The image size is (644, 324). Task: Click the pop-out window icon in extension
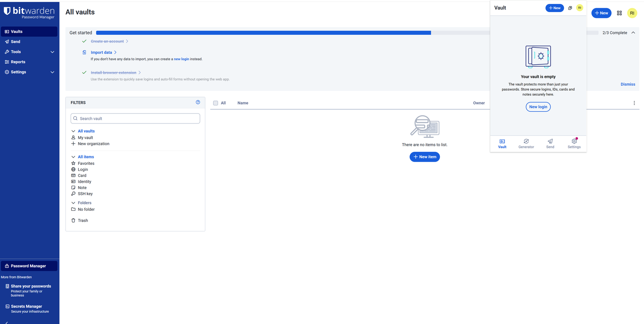tap(570, 8)
